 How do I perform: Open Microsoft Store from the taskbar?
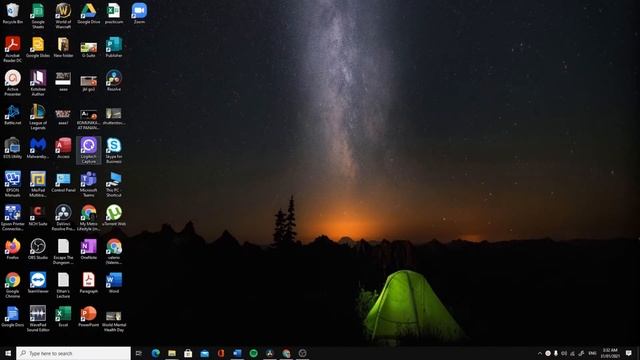point(188,353)
